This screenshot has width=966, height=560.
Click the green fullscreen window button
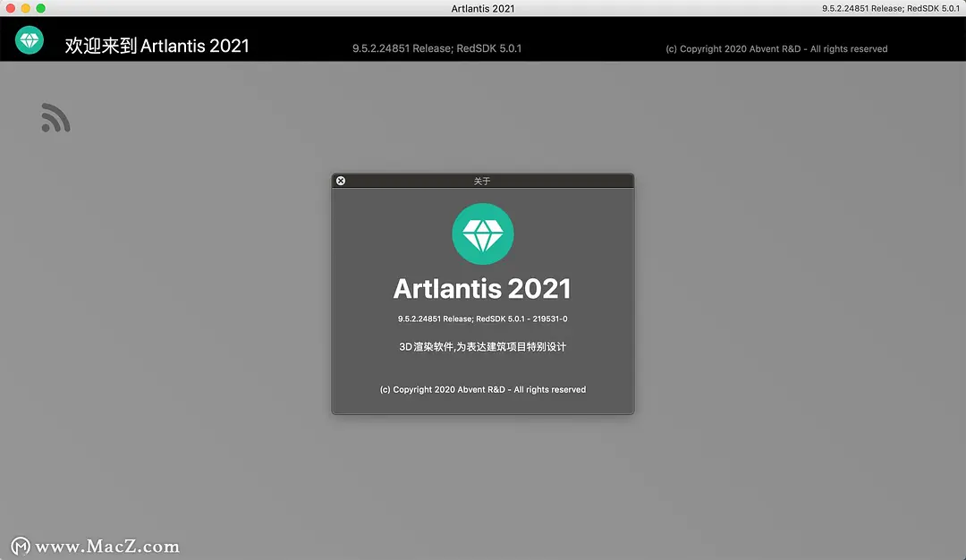[40, 8]
